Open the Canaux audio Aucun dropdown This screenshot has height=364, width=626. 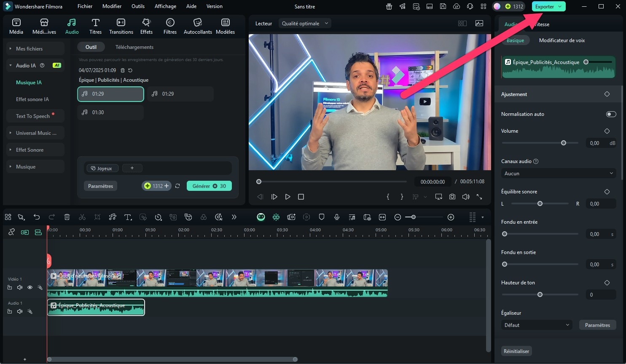(559, 173)
